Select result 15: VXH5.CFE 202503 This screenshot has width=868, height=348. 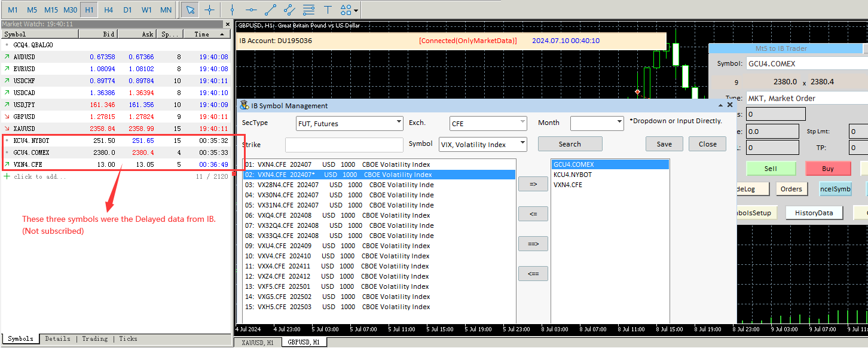[380, 307]
